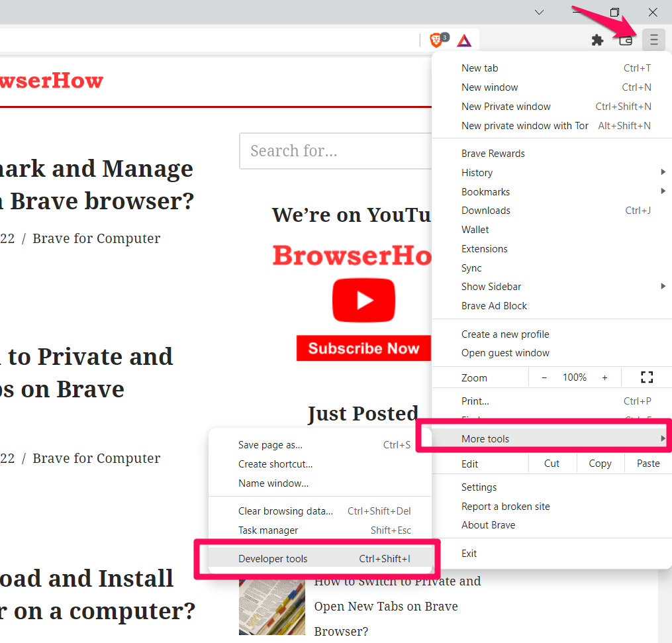Select Sync in the menu
The width and height of the screenshot is (672, 643).
552,268
